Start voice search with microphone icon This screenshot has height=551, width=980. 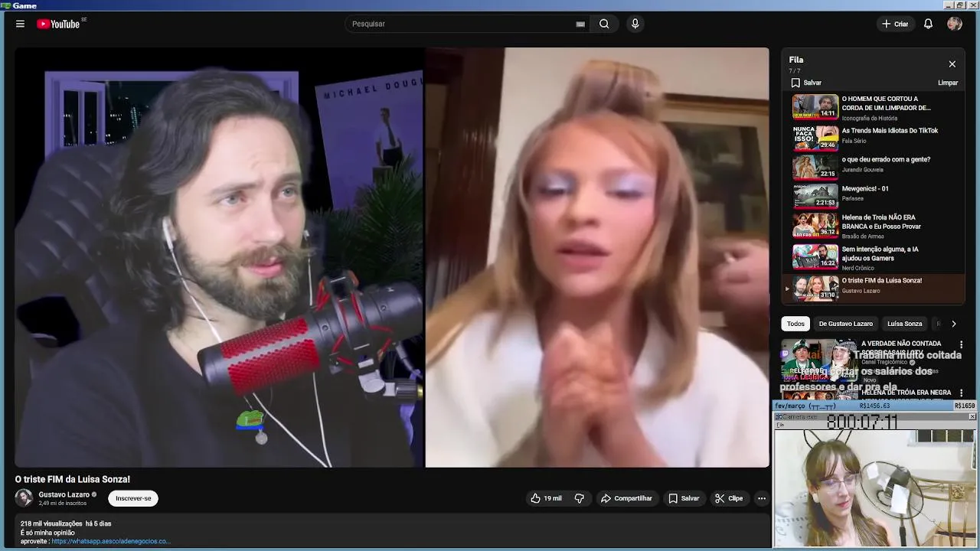tap(635, 24)
